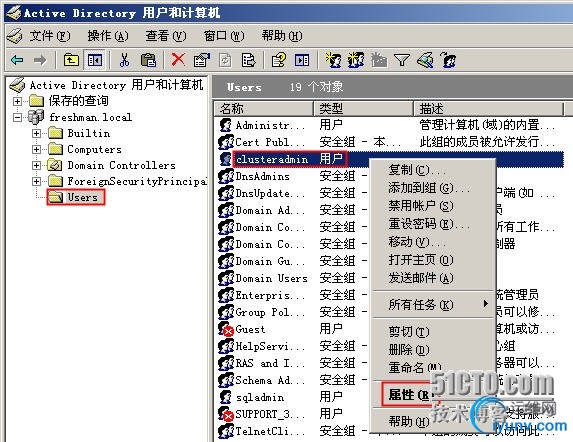Select the Administr... user row
The image size is (573, 442).
tap(388, 125)
